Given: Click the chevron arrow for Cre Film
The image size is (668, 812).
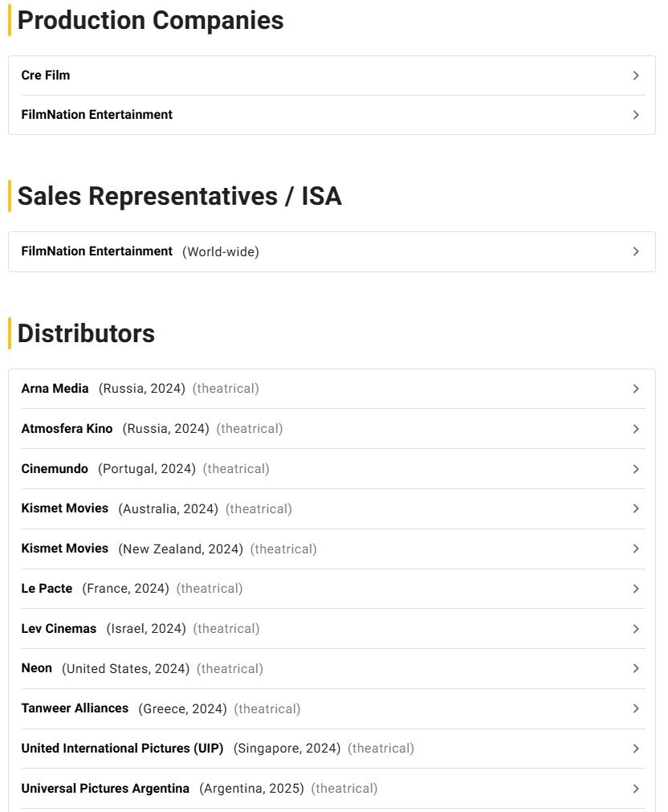Looking at the screenshot, I should click(636, 75).
